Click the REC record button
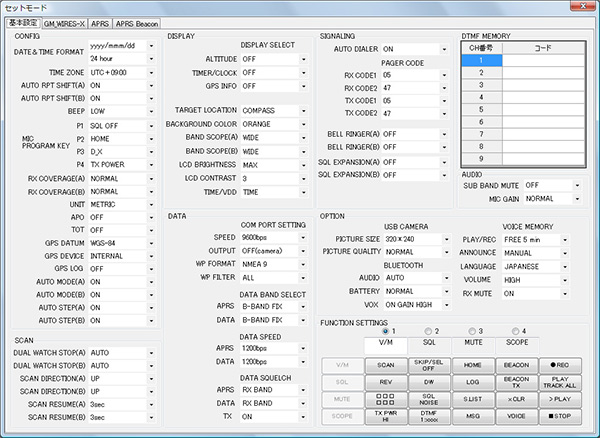 (x=563, y=366)
